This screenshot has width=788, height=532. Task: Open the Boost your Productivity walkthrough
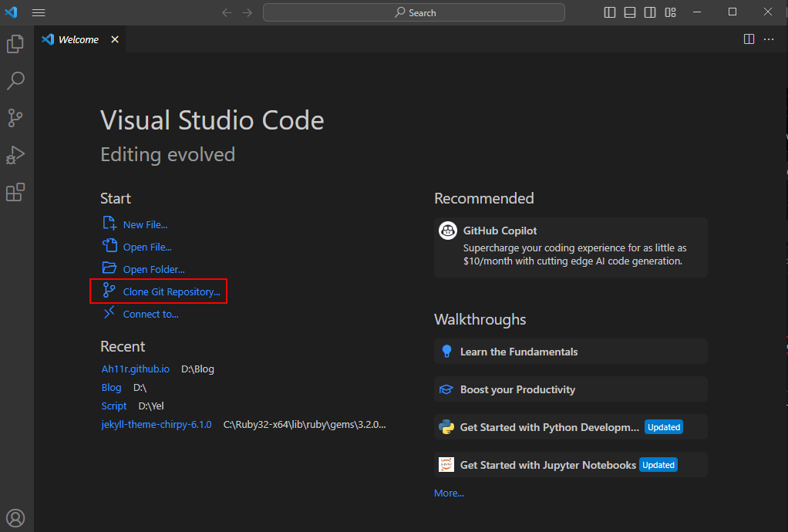coord(571,389)
